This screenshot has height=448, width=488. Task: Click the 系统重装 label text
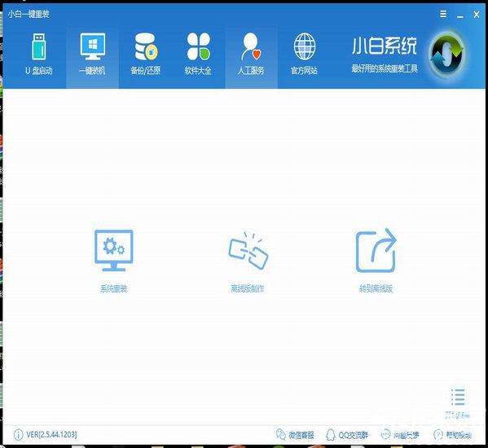(x=113, y=289)
